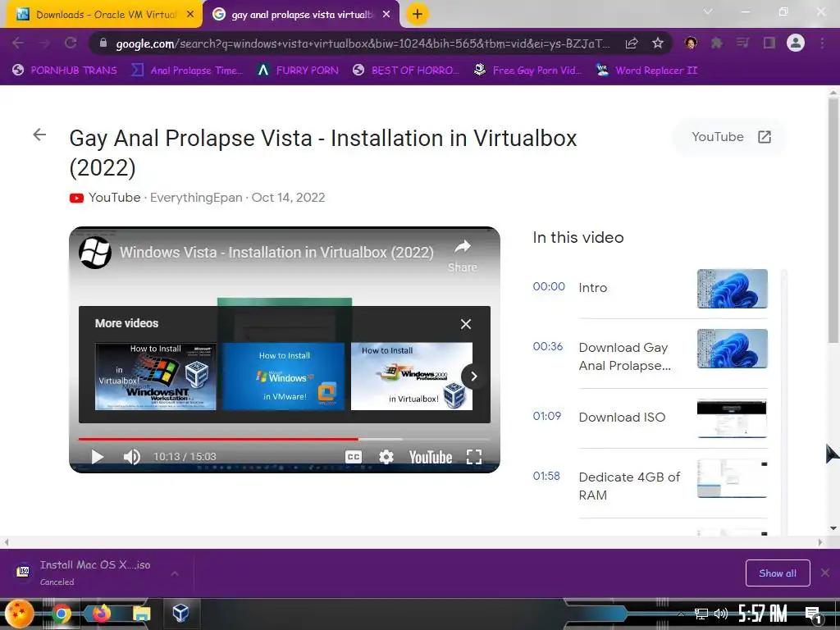The width and height of the screenshot is (840, 630).
Task: Click the Share arrow on the video
Action: [x=463, y=256]
